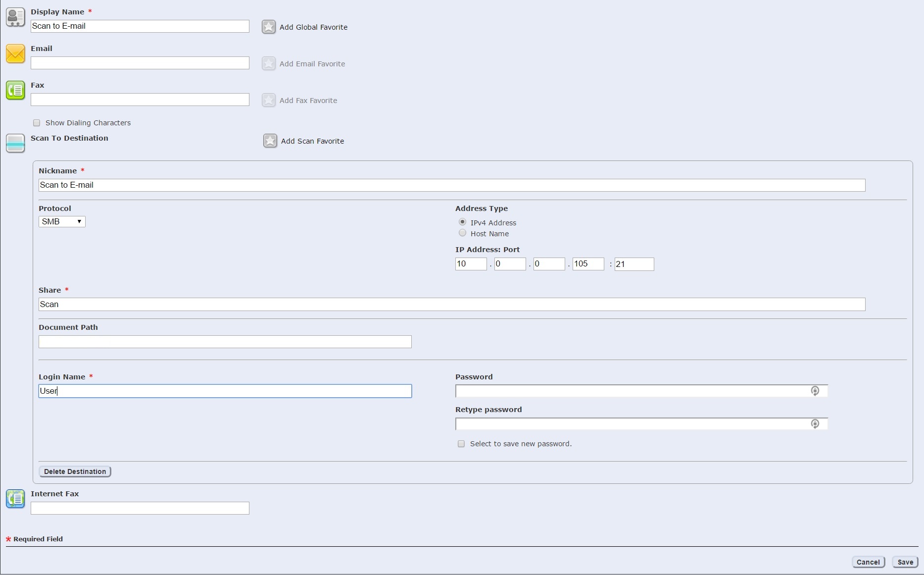Click the Add Global Favorite star
Viewport: 924px width, 575px height.
[x=269, y=27]
